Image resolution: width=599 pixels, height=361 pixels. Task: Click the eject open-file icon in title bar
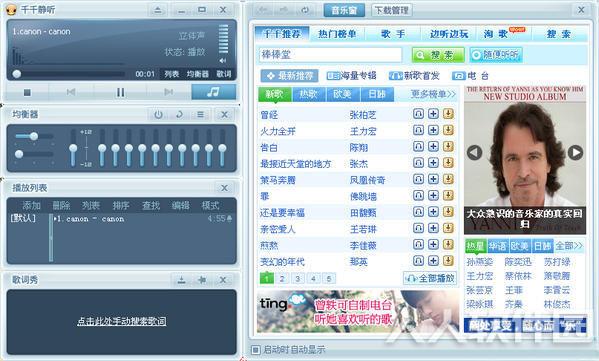click(x=158, y=10)
